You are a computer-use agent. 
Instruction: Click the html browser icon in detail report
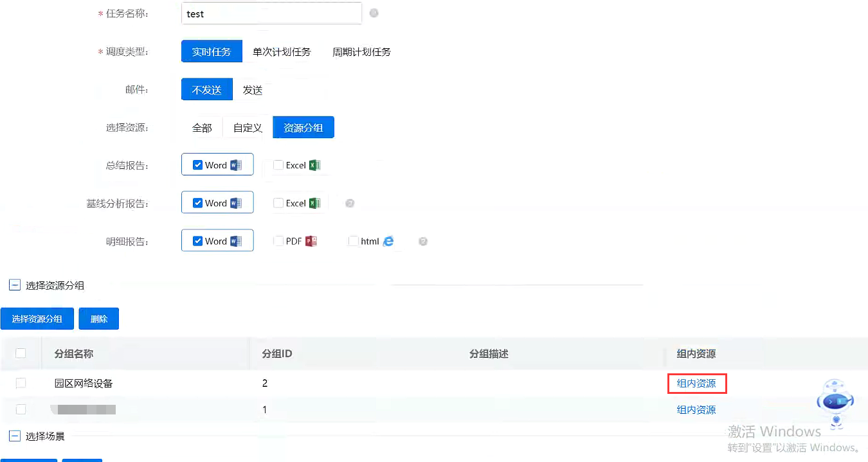(388, 241)
